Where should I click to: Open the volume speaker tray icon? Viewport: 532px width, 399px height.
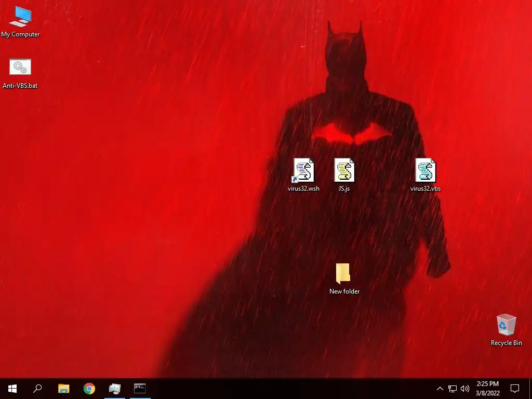coord(465,389)
